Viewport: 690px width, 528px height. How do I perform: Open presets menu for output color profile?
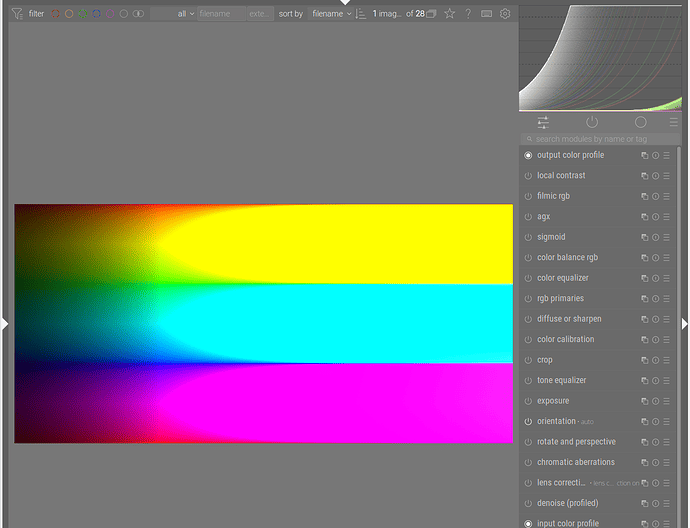667,155
